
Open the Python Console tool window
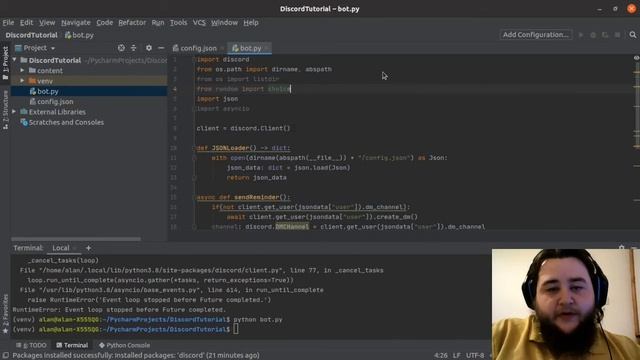[x=124, y=345]
